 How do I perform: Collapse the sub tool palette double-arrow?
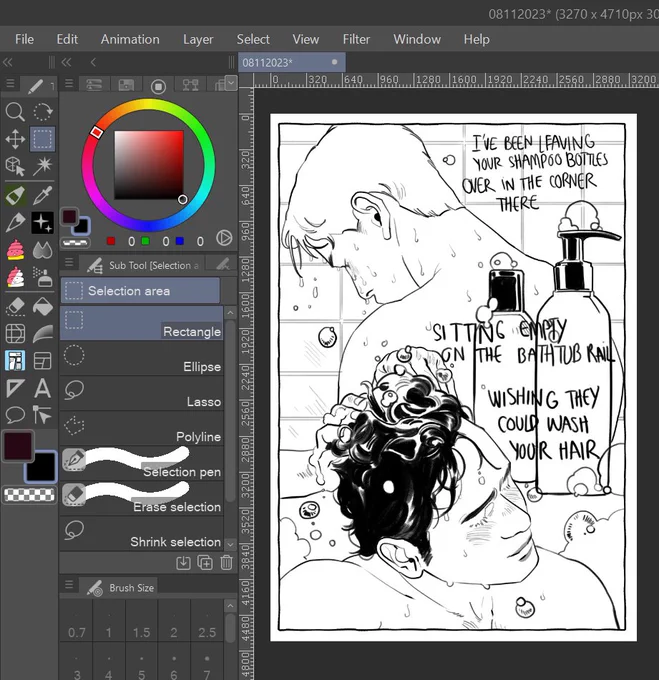click(x=66, y=62)
